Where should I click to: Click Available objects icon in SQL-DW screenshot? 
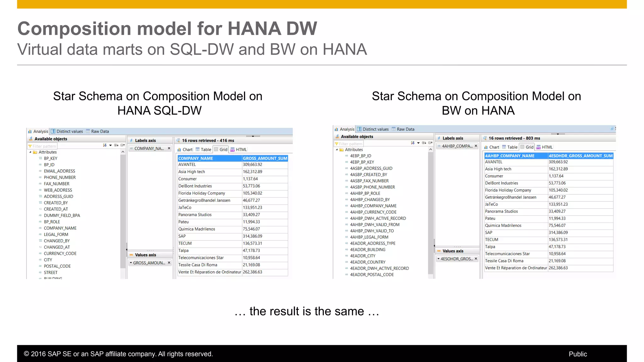[31, 139]
